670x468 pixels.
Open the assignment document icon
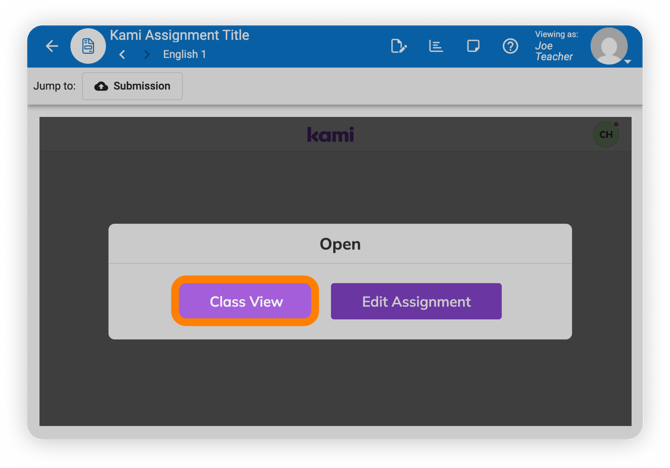(x=88, y=46)
